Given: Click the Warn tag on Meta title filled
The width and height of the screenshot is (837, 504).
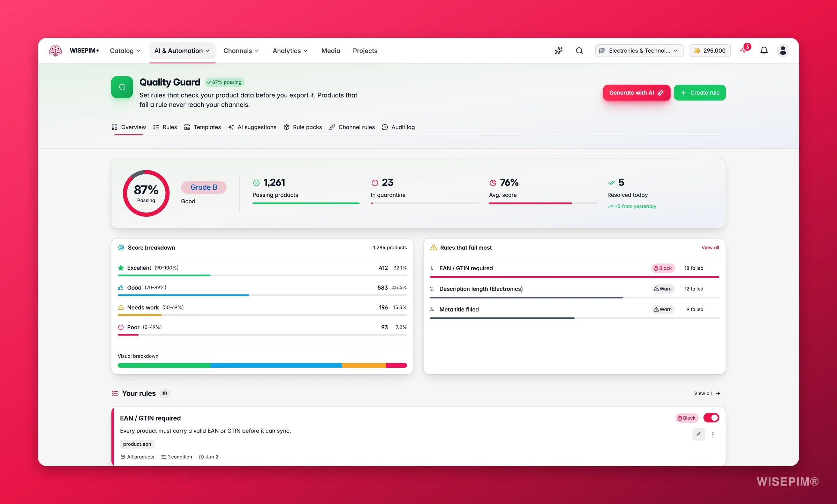Looking at the screenshot, I should pos(663,309).
